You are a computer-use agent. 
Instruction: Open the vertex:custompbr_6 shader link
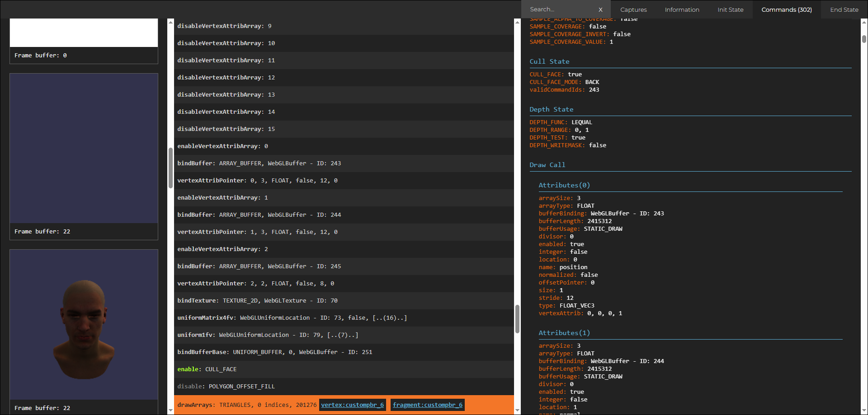pyautogui.click(x=353, y=405)
